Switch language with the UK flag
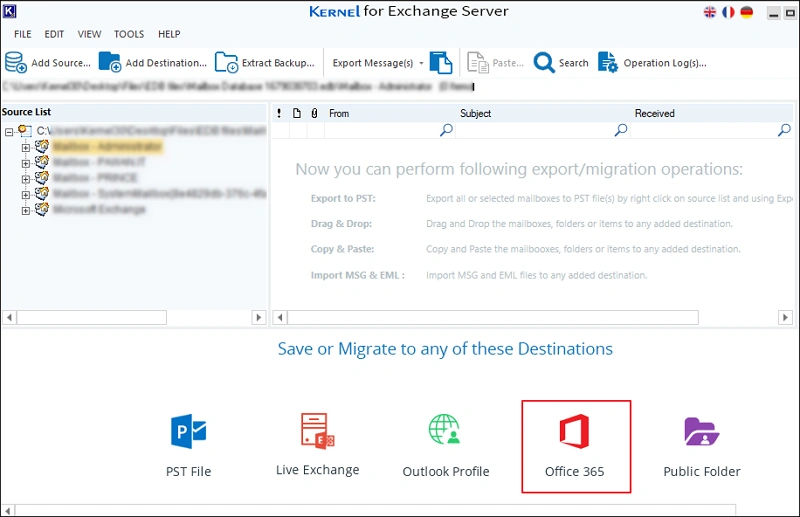The height and width of the screenshot is (517, 800). tap(710, 12)
